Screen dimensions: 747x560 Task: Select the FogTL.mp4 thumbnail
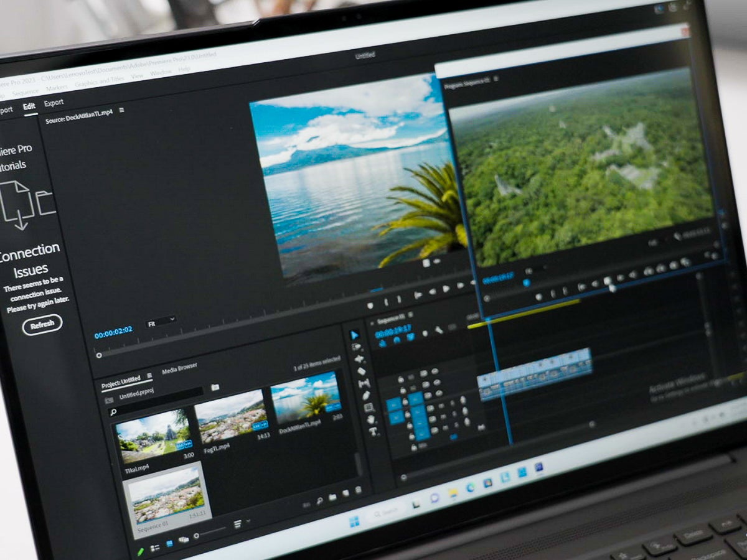click(x=232, y=416)
